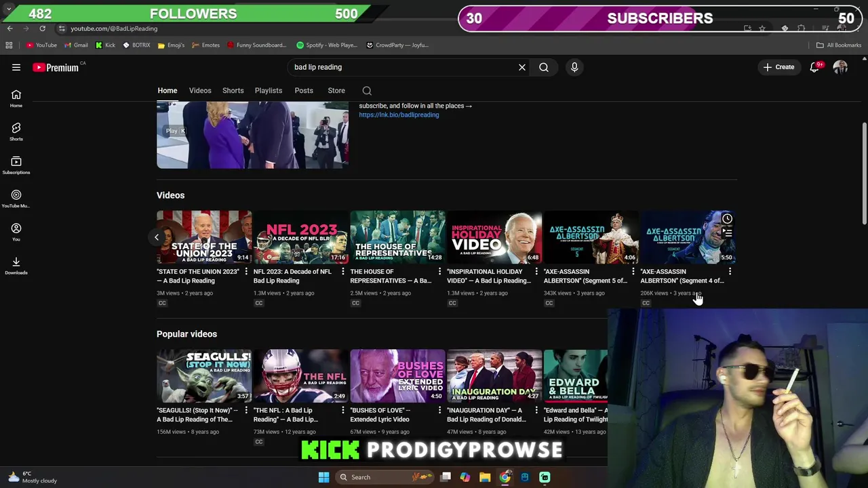Click the Chrome taskbar icon
This screenshot has width=868, height=488.
(505, 477)
